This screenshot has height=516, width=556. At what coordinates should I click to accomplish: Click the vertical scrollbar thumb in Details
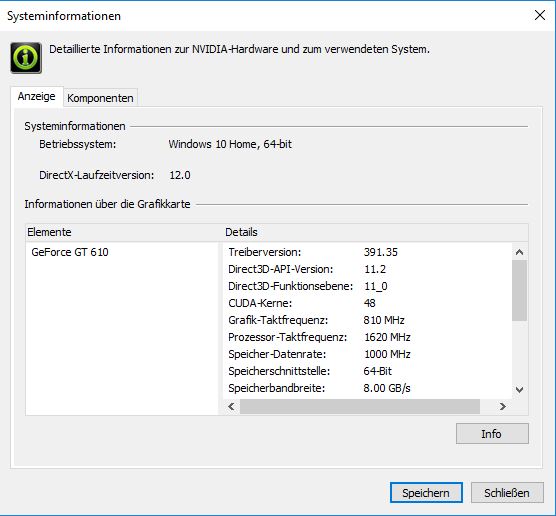click(x=519, y=290)
